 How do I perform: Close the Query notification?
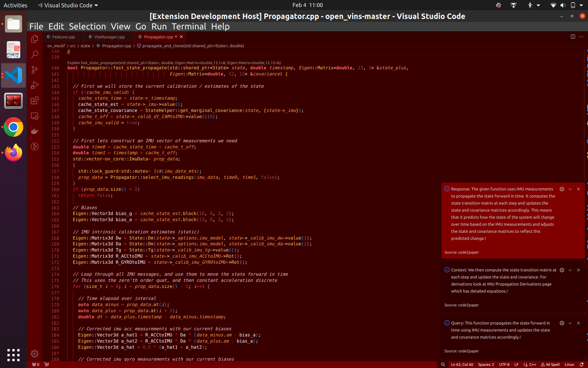tap(578, 323)
